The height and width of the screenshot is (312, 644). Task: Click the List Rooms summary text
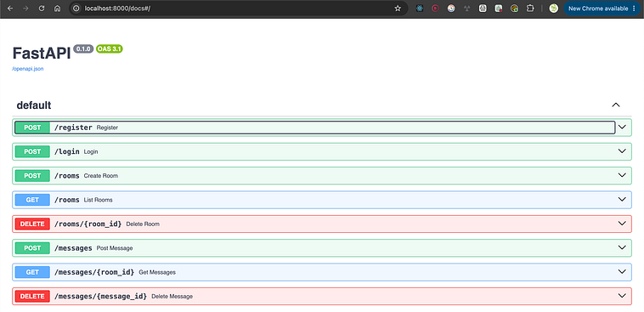pos(99,200)
